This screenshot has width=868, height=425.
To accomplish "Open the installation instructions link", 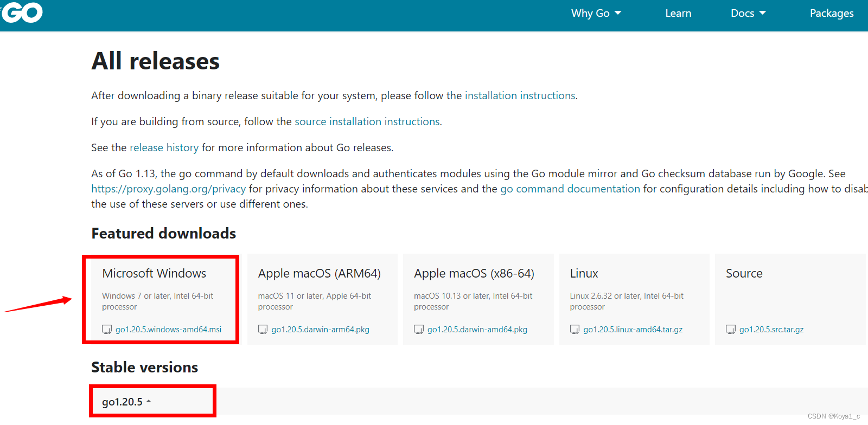I will pos(520,95).
